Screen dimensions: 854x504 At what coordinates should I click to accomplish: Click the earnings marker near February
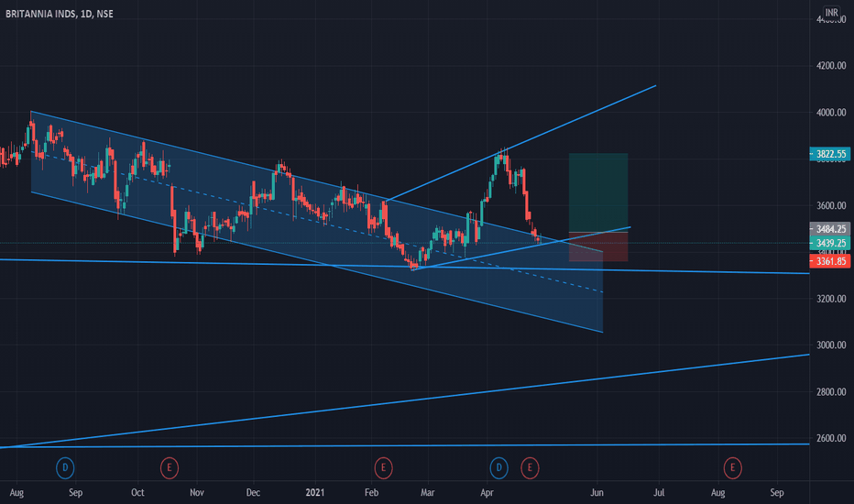click(383, 467)
